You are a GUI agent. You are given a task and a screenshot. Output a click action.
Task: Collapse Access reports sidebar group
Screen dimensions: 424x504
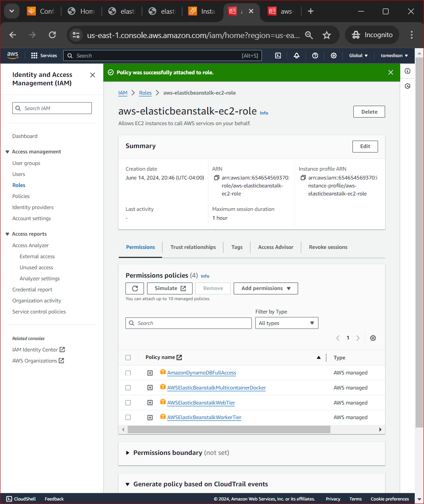click(8, 234)
